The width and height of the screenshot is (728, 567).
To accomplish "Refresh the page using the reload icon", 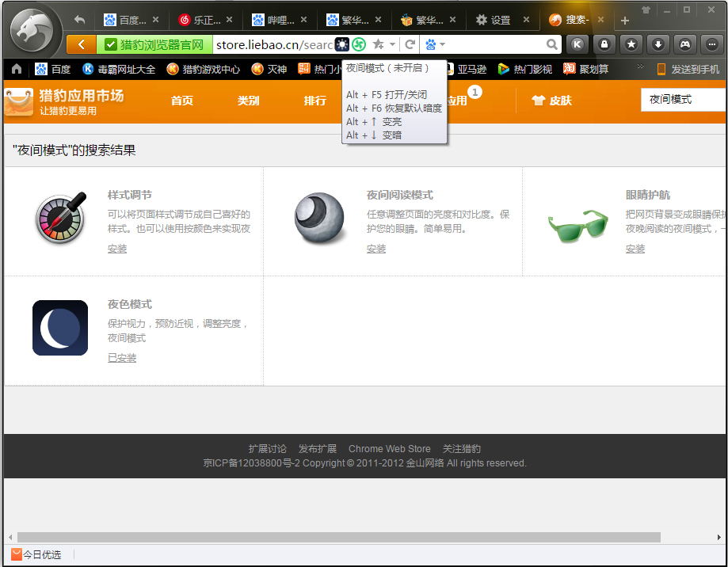I will [409, 44].
